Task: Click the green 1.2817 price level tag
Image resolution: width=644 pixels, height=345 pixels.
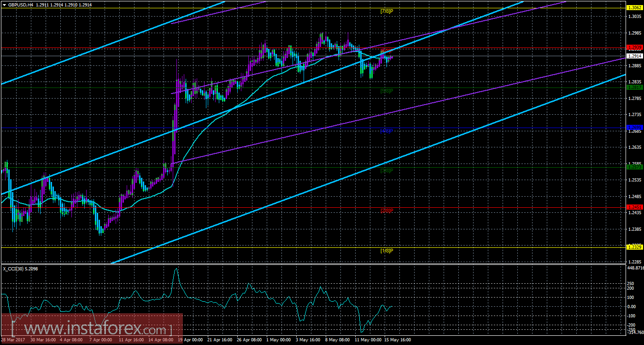Action: tap(635, 88)
